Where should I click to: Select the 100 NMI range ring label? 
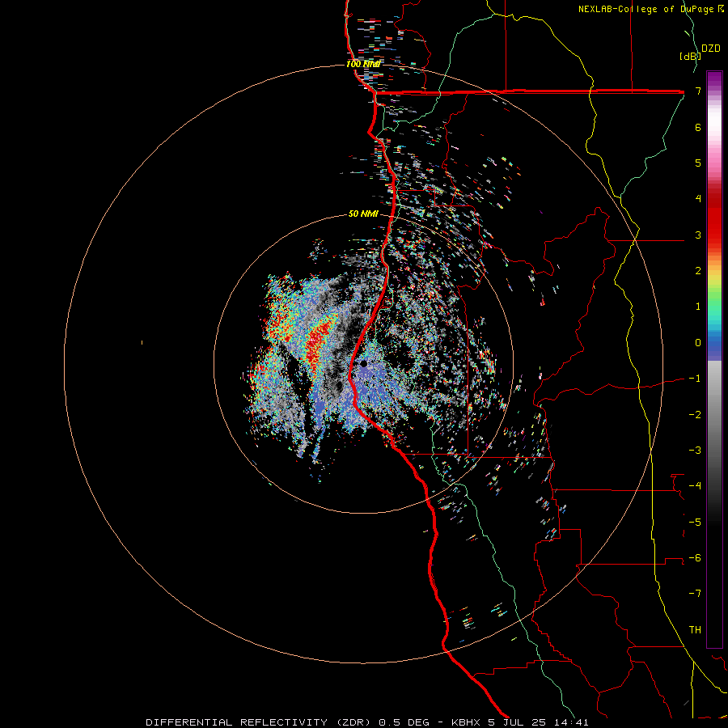(363, 64)
